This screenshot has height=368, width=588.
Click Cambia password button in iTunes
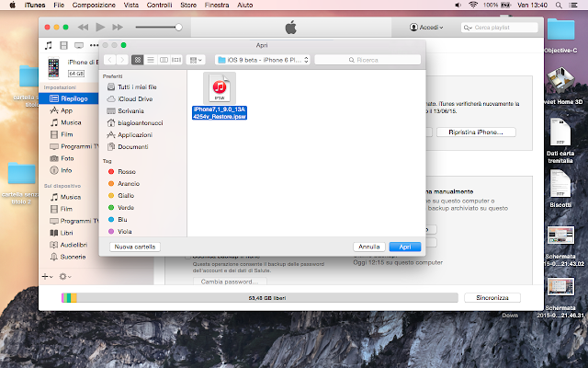230,282
